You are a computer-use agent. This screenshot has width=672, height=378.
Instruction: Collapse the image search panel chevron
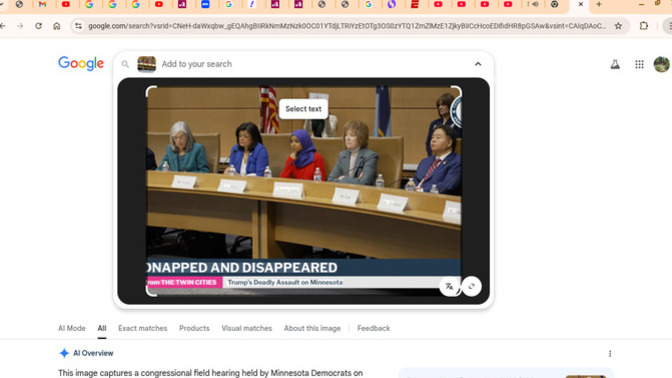click(478, 64)
